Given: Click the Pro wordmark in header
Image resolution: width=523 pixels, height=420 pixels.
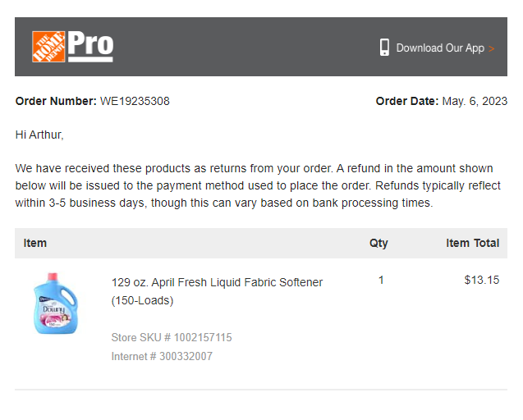Looking at the screenshot, I should pos(90,46).
